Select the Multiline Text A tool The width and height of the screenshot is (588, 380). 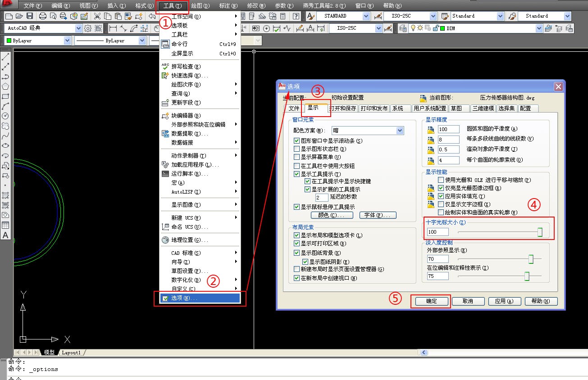(x=6, y=235)
